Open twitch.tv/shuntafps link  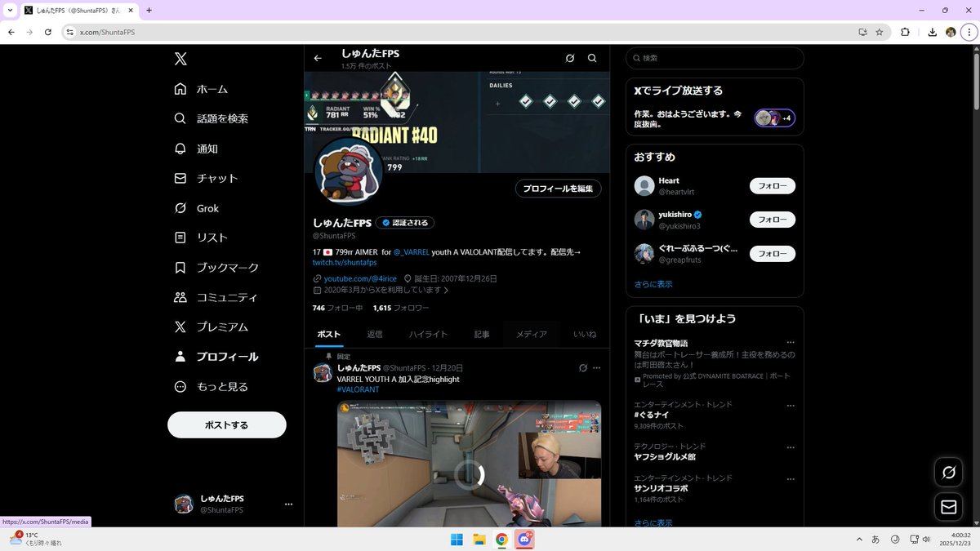345,263
